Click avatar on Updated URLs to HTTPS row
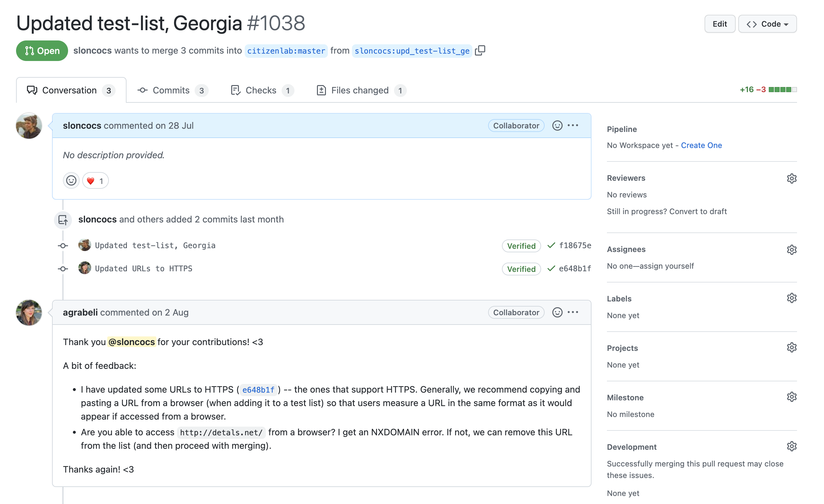The width and height of the screenshot is (824, 504). (84, 268)
